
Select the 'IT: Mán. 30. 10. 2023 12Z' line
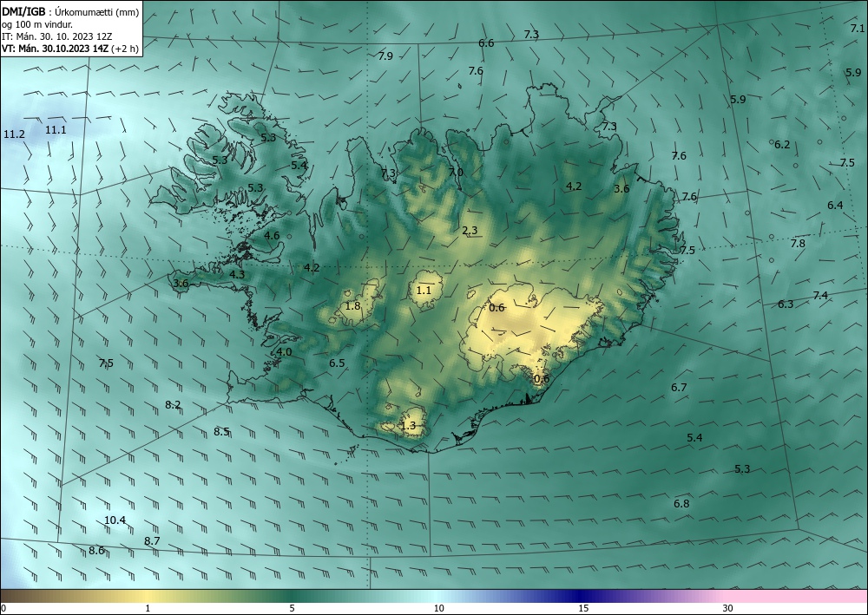coord(57,36)
